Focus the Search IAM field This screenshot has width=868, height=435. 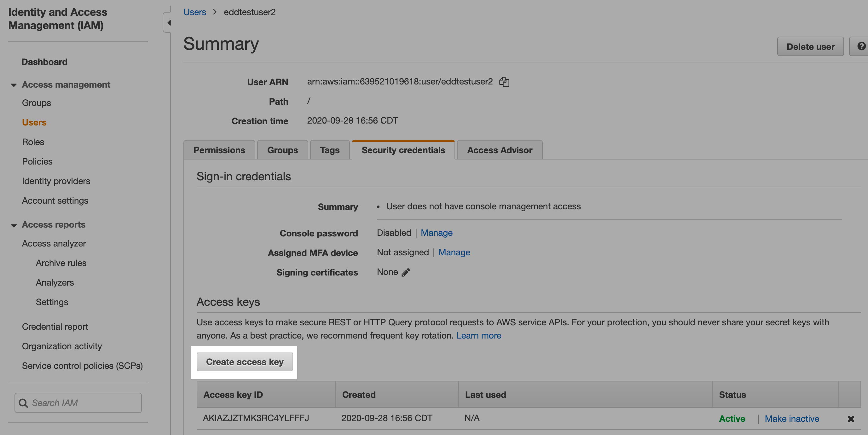[78, 403]
